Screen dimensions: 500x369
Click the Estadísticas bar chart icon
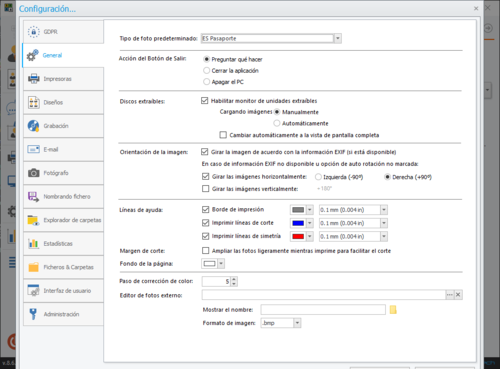coord(33,243)
